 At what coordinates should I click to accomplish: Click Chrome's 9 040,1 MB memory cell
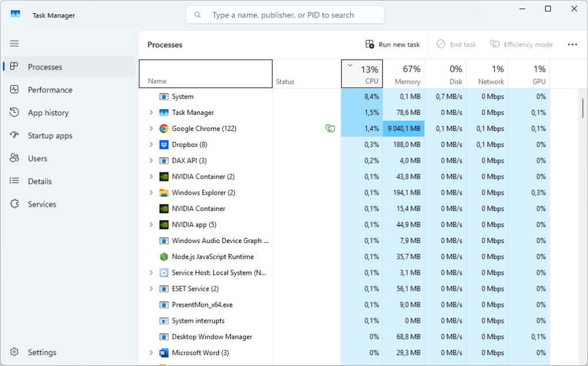[x=404, y=129]
